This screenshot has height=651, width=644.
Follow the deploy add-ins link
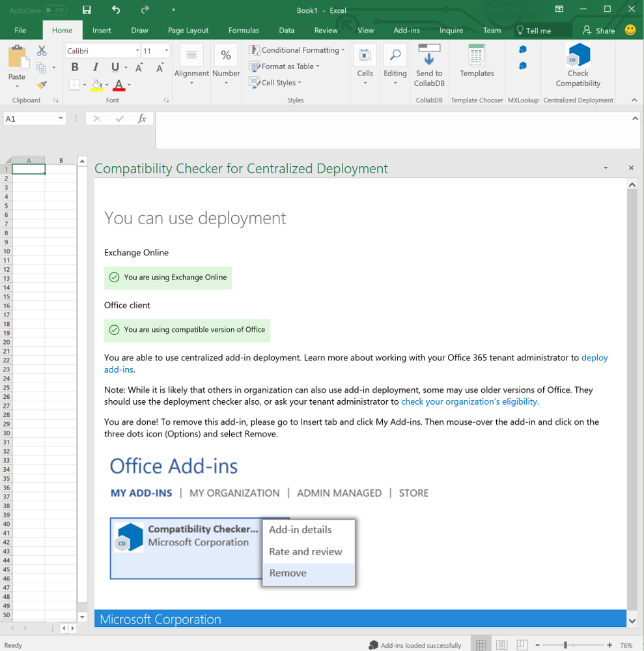click(595, 358)
